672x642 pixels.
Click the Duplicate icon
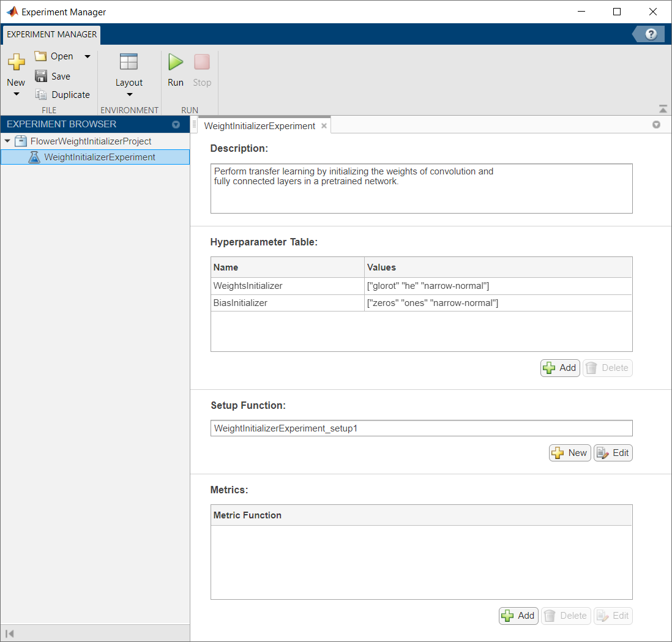pos(41,94)
